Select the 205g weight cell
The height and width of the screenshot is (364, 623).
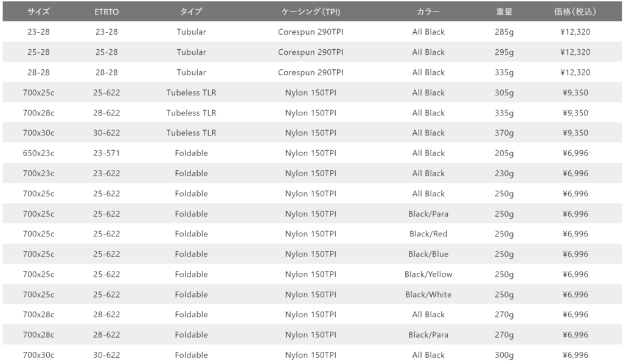coord(504,153)
